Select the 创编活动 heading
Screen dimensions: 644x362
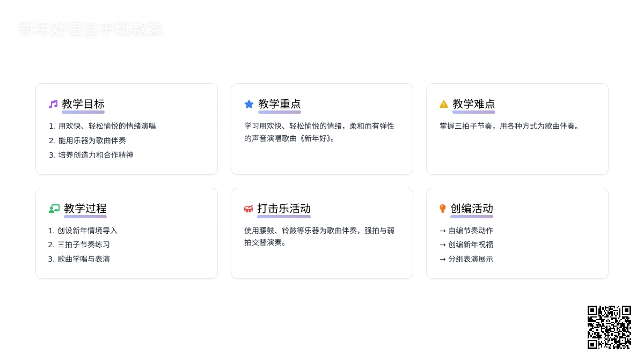(x=471, y=209)
